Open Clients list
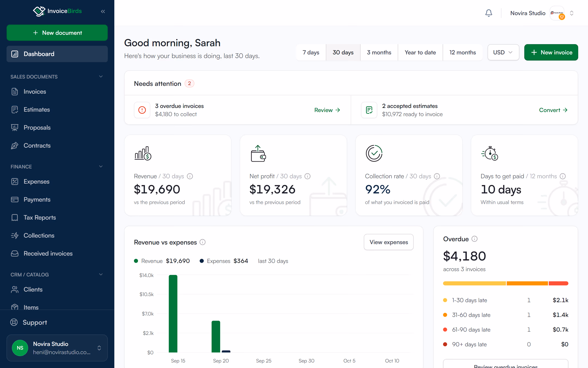The height and width of the screenshot is (368, 588). tap(57, 289)
